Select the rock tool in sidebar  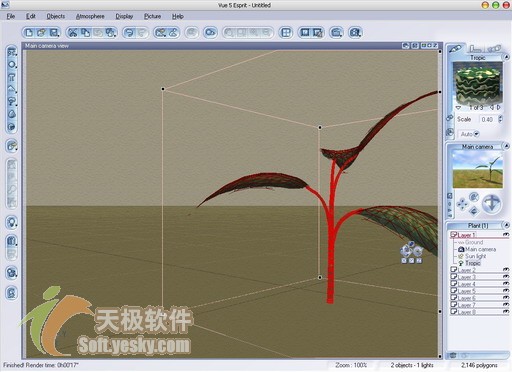click(x=12, y=114)
